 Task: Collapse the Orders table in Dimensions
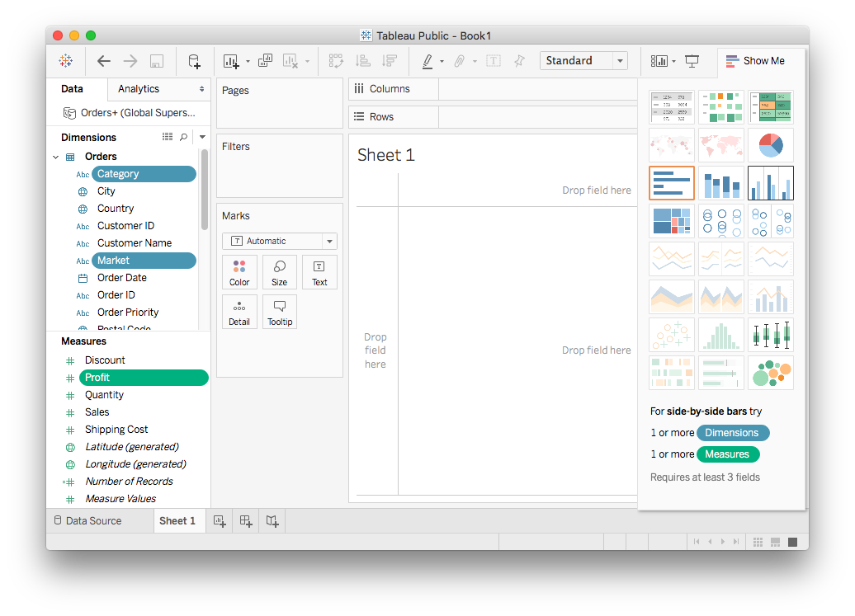56,157
